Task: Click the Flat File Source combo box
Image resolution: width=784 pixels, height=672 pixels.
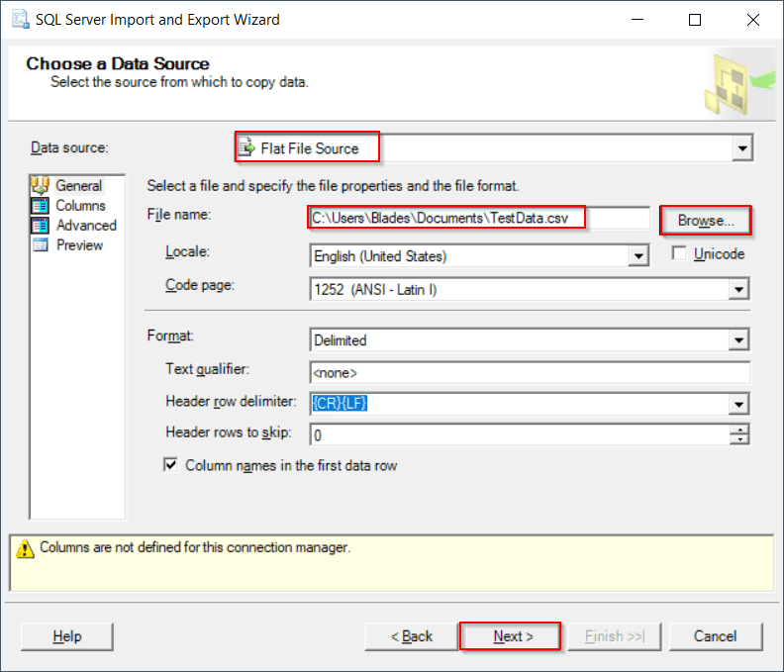Action: (494, 148)
